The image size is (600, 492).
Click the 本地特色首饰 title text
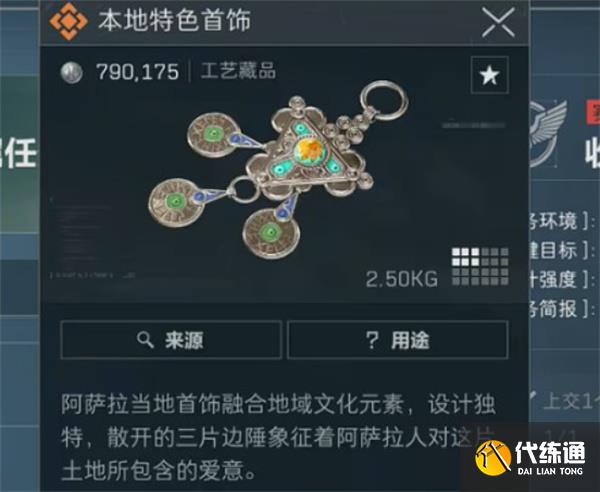pyautogui.click(x=174, y=21)
